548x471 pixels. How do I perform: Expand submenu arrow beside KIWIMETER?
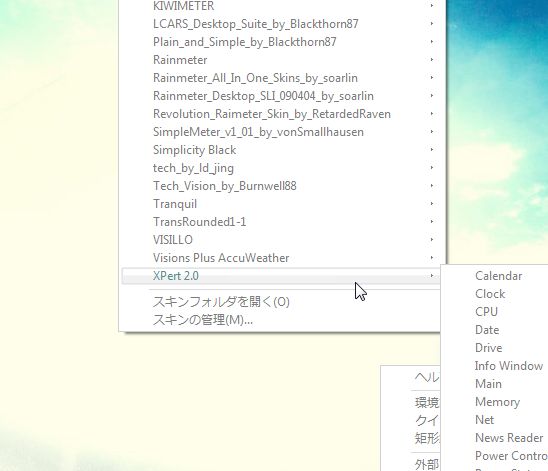[x=432, y=6]
